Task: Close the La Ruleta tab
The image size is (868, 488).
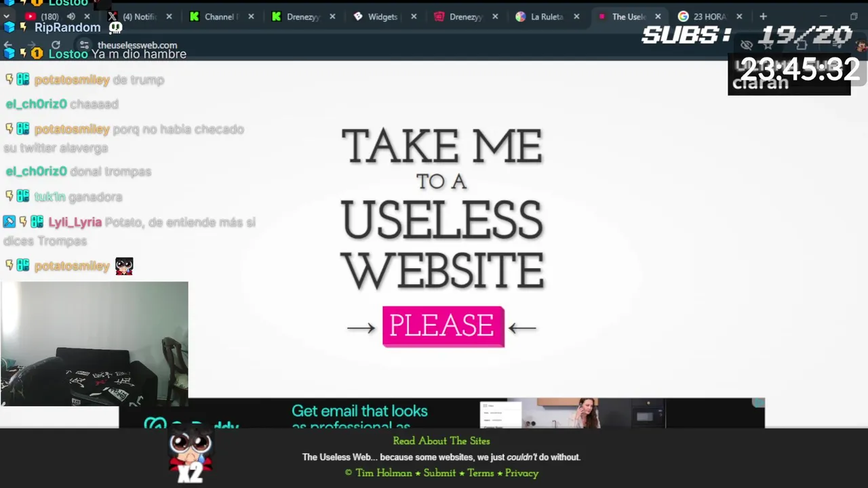Action: (x=576, y=16)
